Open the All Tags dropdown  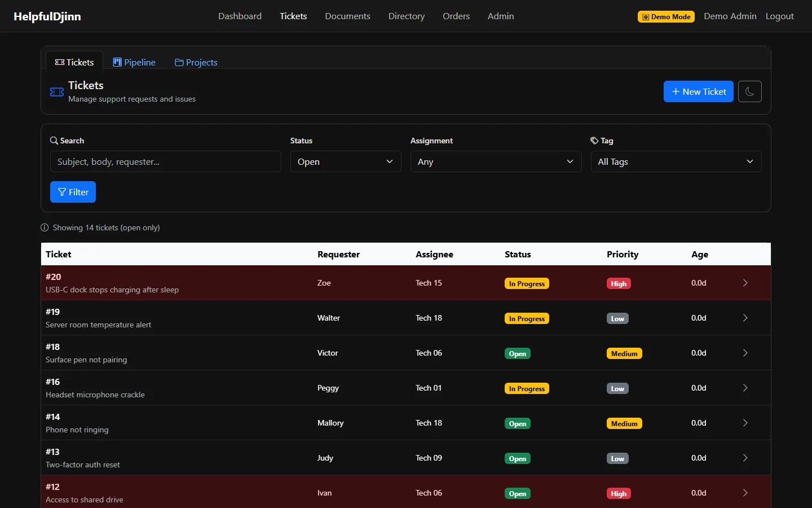click(x=676, y=161)
